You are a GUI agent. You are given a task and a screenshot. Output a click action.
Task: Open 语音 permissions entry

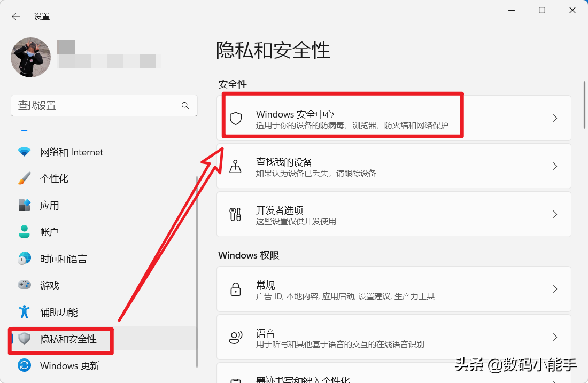click(394, 337)
